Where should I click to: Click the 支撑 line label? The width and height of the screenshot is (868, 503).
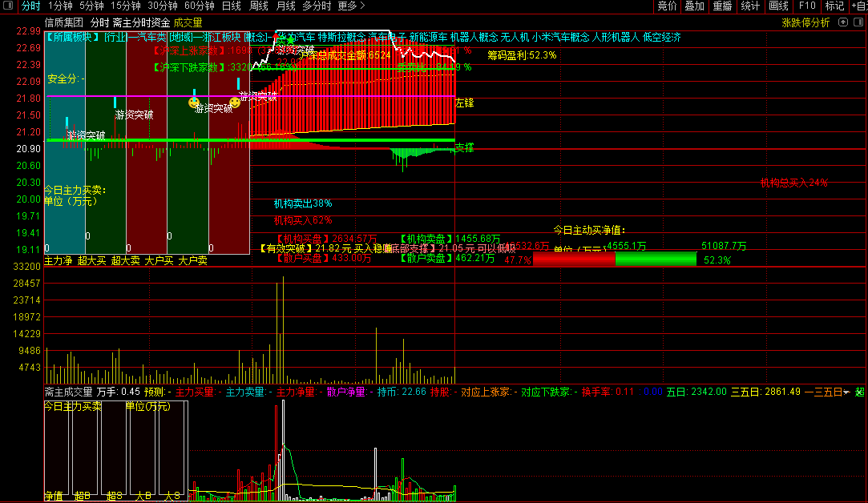tap(464, 147)
